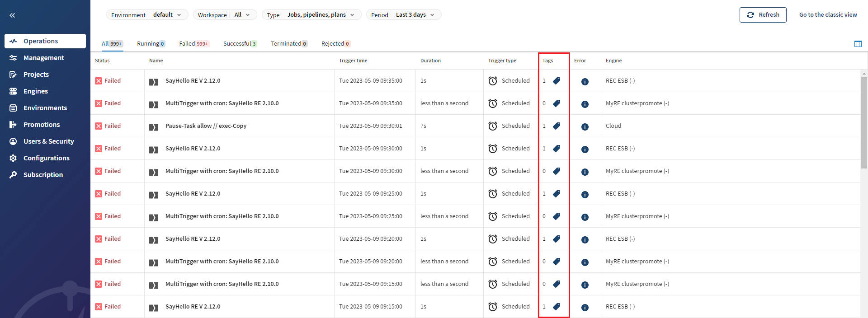Click error info icon for Cloud engine row
This screenshot has height=318, width=868.
[x=585, y=127]
